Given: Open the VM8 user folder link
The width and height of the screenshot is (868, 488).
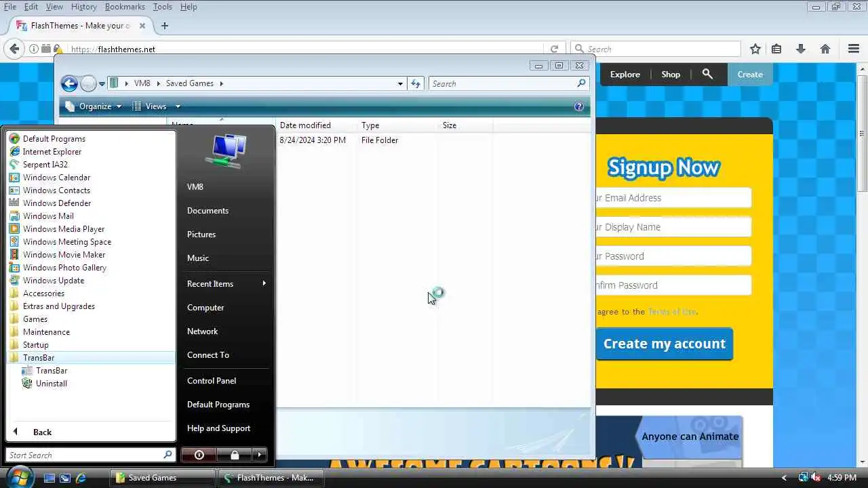Looking at the screenshot, I should point(195,187).
